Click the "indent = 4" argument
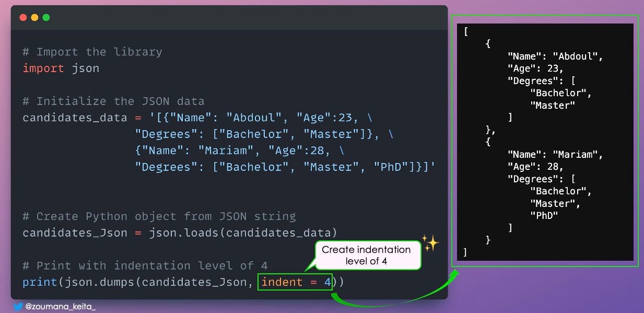Screen dimensions: 644x313 click(x=296, y=282)
